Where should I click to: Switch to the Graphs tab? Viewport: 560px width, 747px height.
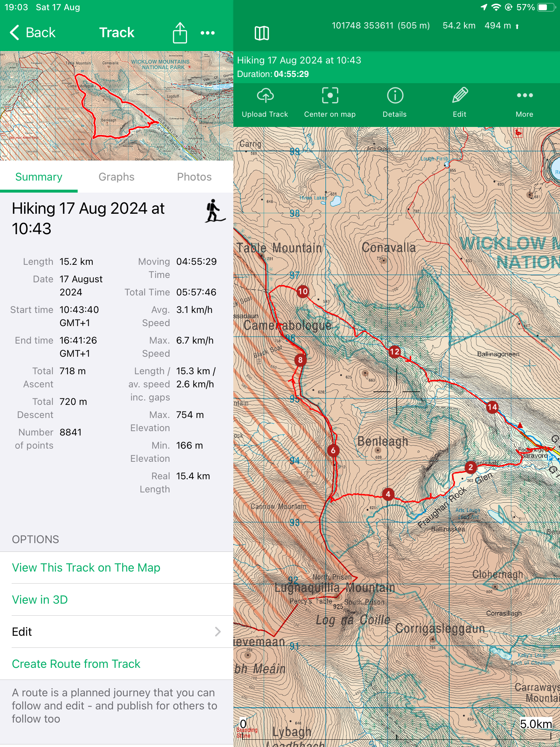point(117,177)
